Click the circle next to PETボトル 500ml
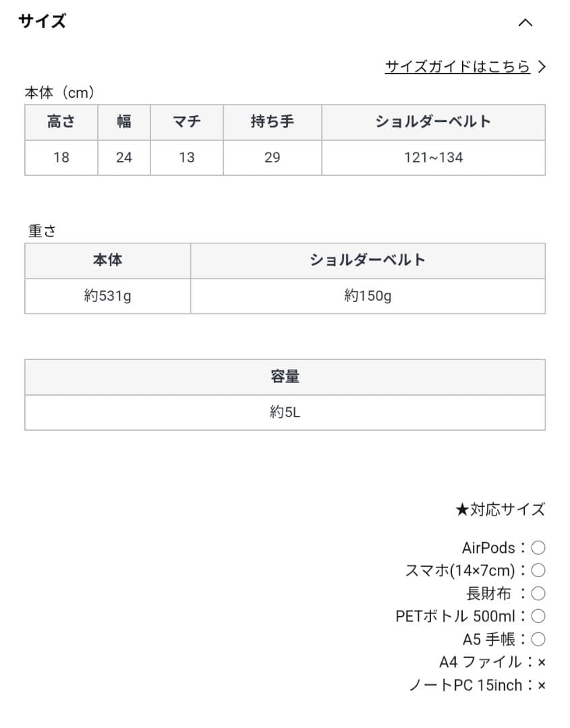This screenshot has width=570, height=728. (538, 615)
